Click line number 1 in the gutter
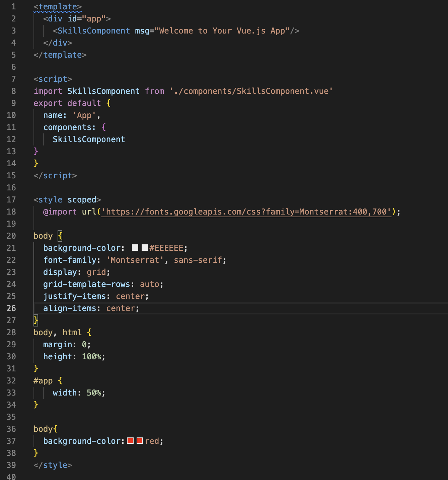The height and width of the screenshot is (480, 448). [x=13, y=7]
